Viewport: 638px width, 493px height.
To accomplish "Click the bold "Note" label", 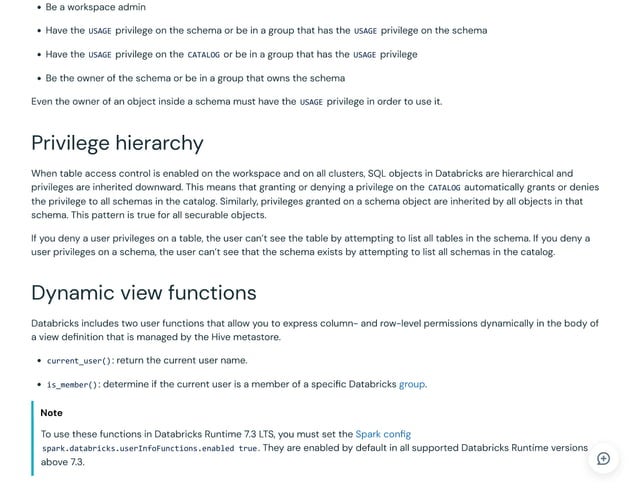I will pyautogui.click(x=51, y=413).
